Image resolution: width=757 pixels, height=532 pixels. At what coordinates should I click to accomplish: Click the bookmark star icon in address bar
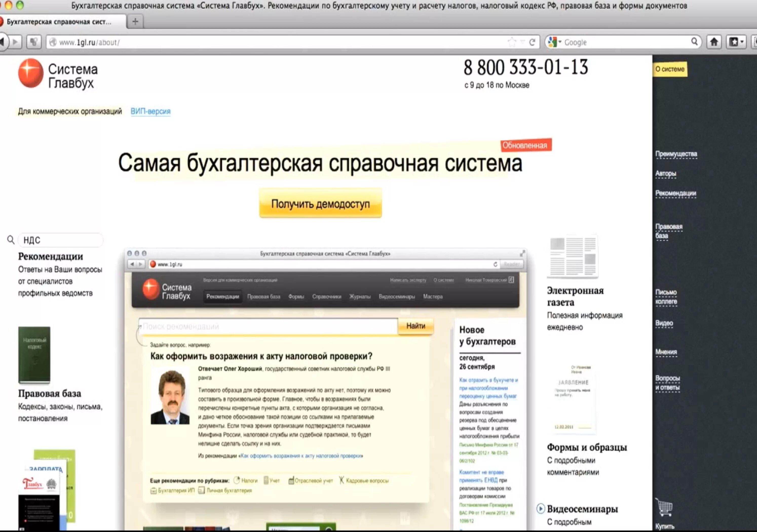512,42
